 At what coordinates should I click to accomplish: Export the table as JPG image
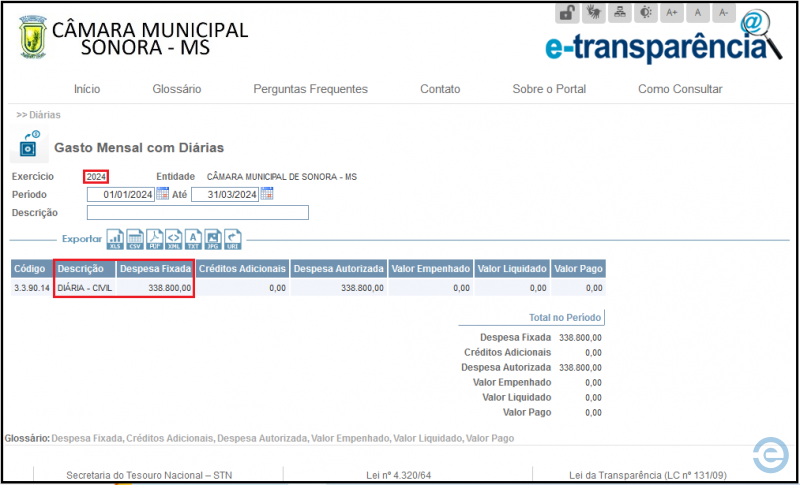(213, 239)
